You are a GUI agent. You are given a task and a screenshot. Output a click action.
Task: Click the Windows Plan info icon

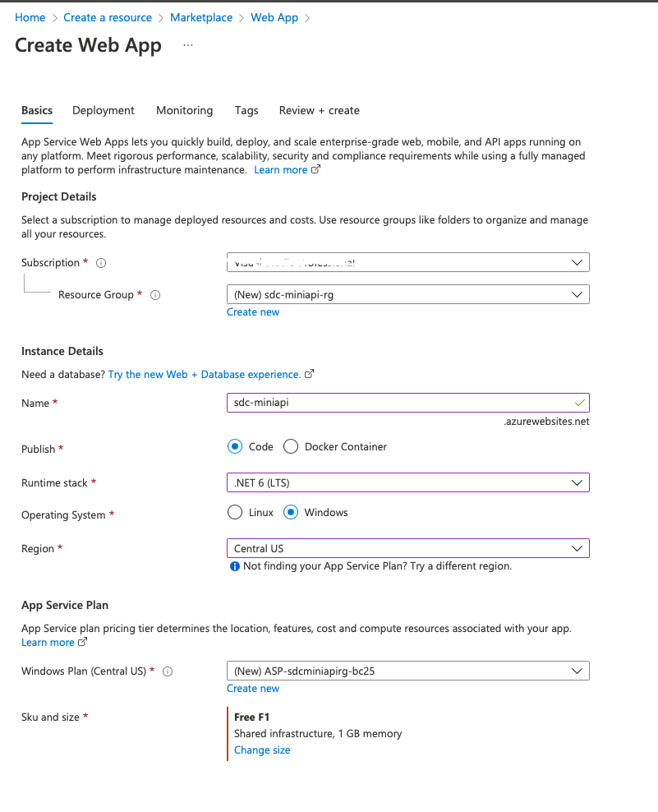pyautogui.click(x=167, y=671)
